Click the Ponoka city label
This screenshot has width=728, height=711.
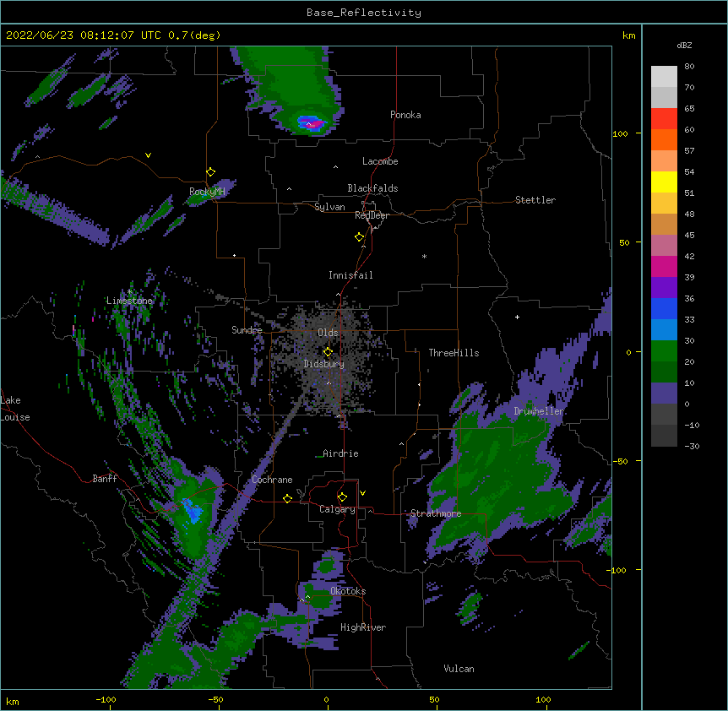click(x=405, y=115)
